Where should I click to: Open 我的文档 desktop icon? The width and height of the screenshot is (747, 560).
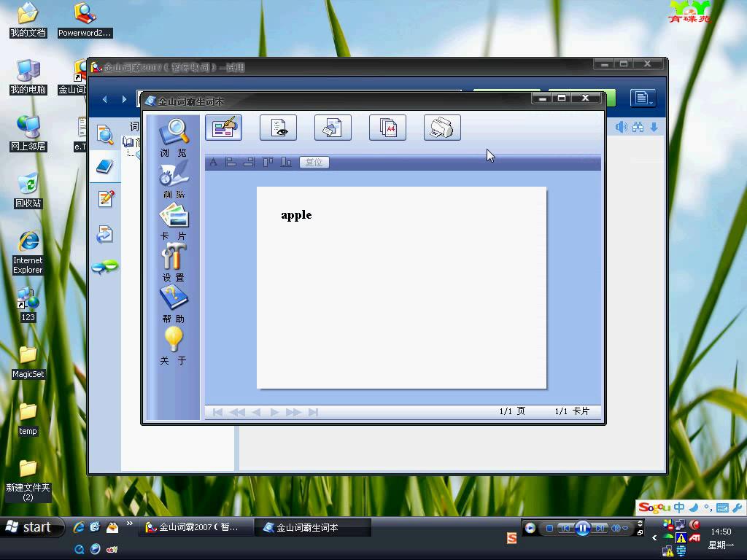[28, 20]
